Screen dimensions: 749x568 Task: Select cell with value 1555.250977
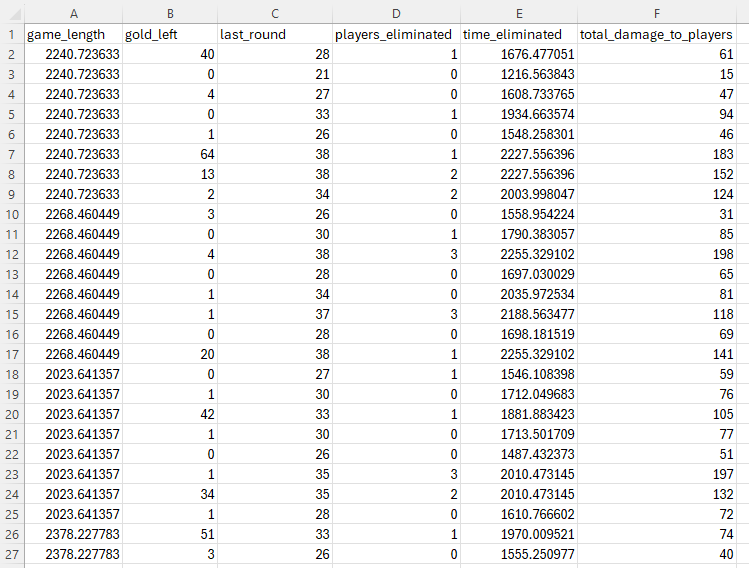pyautogui.click(x=519, y=554)
